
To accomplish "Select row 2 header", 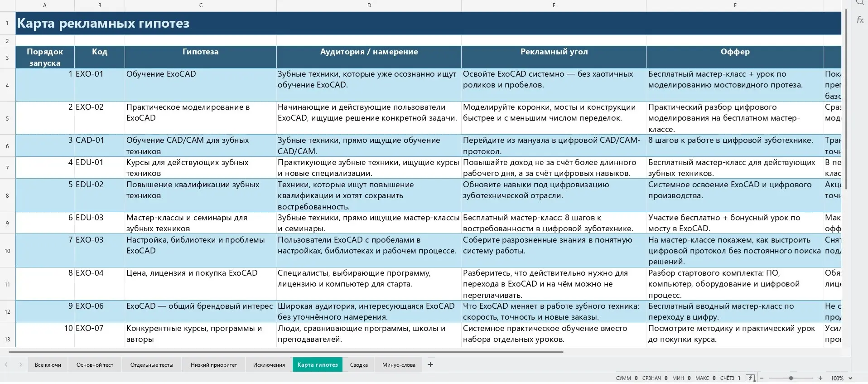I will tap(7, 41).
